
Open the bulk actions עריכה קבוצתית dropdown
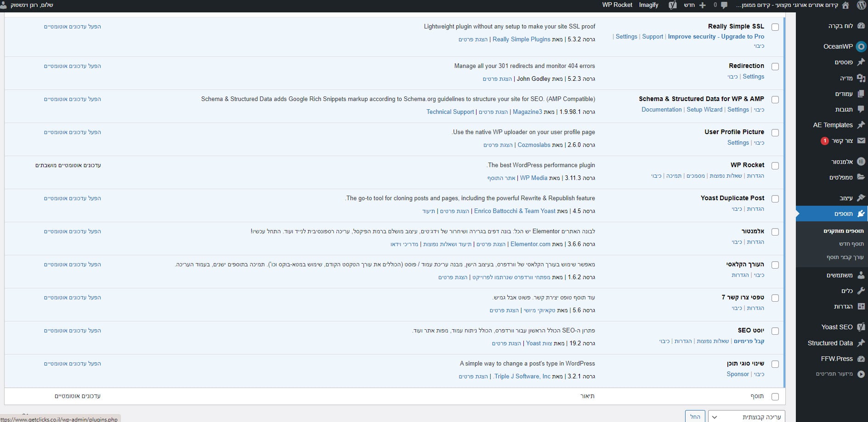(x=746, y=416)
